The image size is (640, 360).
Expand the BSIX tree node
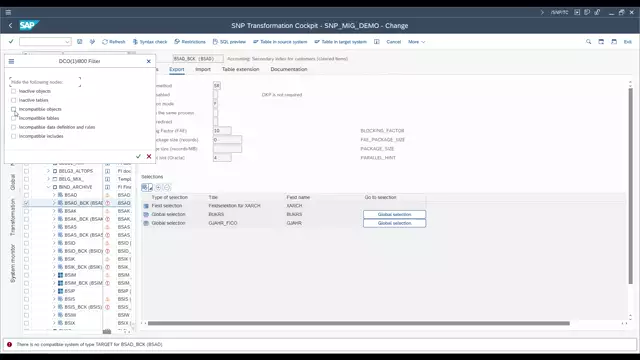[x=53, y=323]
